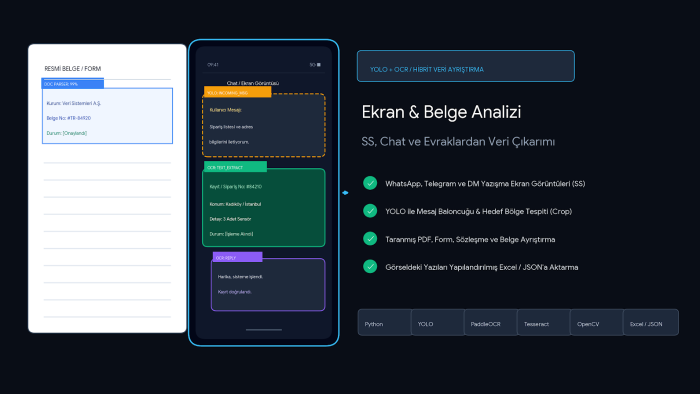The image size is (700, 394).
Task: Select the Excel / JSON technology chip
Action: [x=650, y=323]
